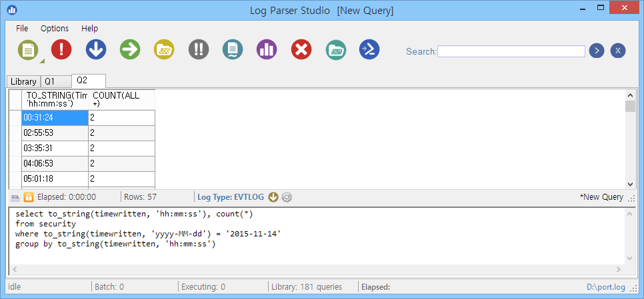Switch to the Library tab
The image size is (644, 299).
click(x=23, y=81)
